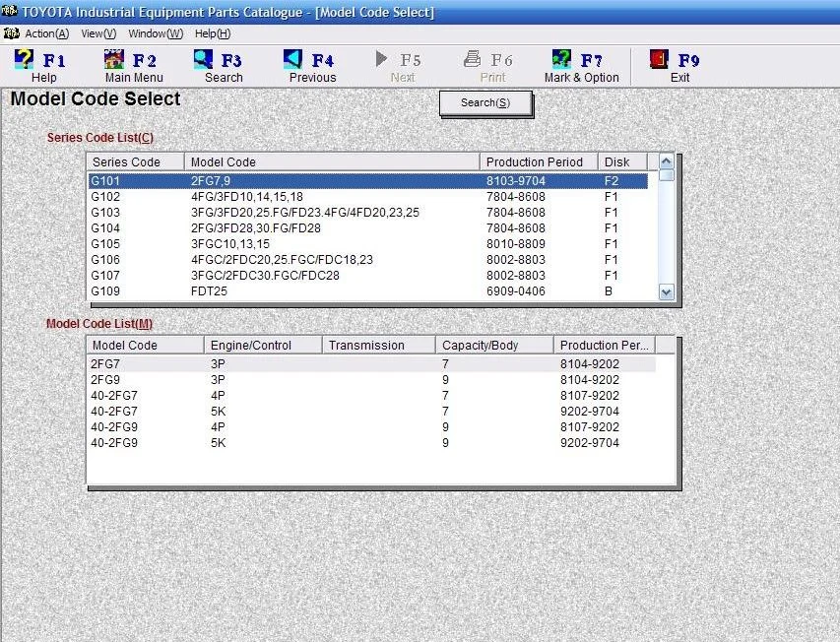
Task: Select model 2FG7 with 3P engine
Action: pos(371,364)
